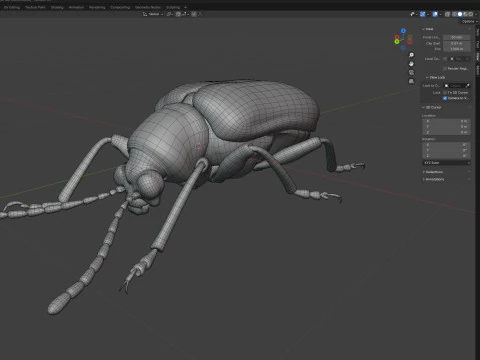
Task: Toggle perspective/orthographic grid icon
Action: click(x=411, y=81)
